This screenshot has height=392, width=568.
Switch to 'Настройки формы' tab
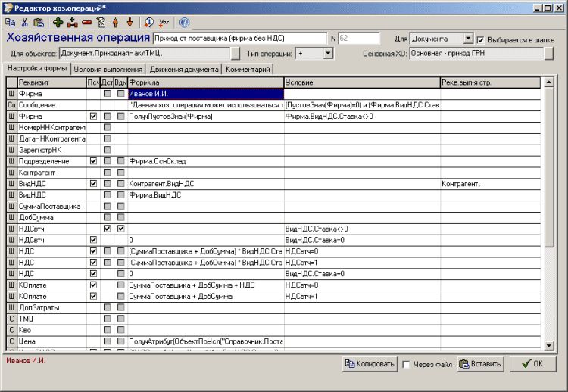pyautogui.click(x=37, y=68)
